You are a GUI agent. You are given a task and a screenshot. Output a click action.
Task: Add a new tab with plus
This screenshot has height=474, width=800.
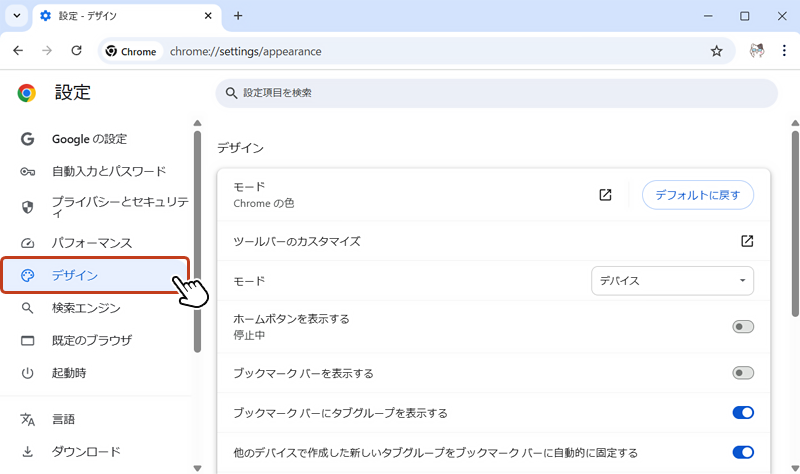(x=238, y=16)
